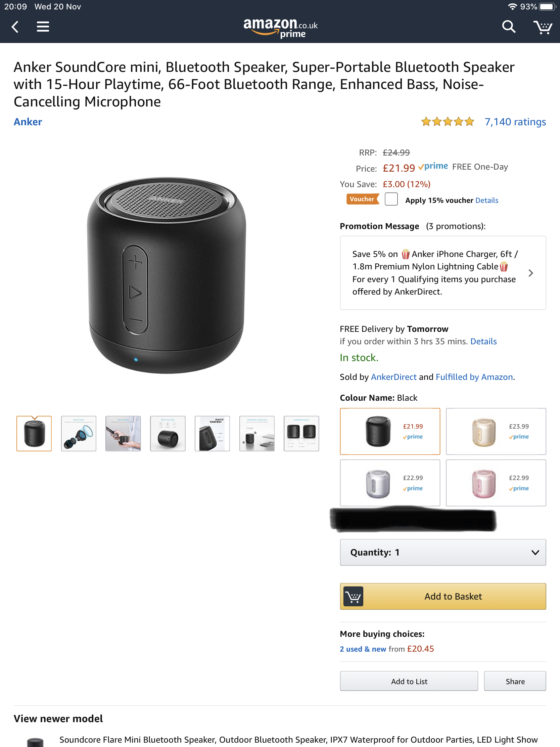This screenshot has height=747, width=560.
Task: Open the Anker brand link
Action: point(28,122)
